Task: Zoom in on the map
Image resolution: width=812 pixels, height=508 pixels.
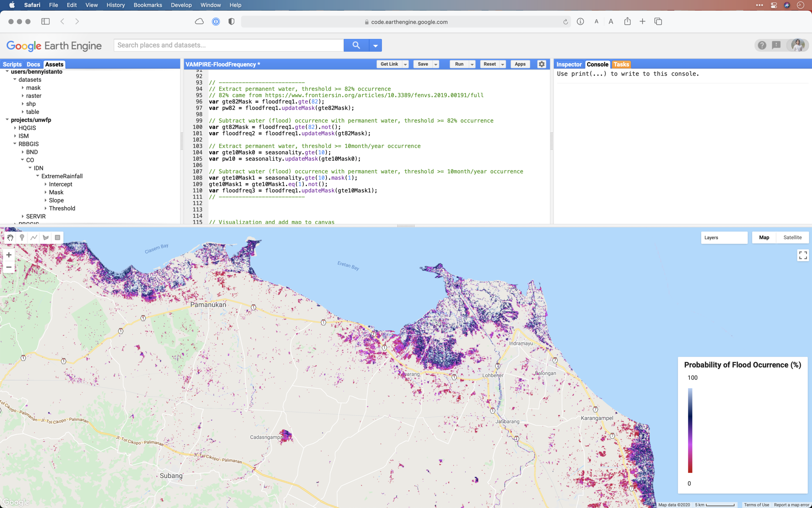Action: click(9, 255)
